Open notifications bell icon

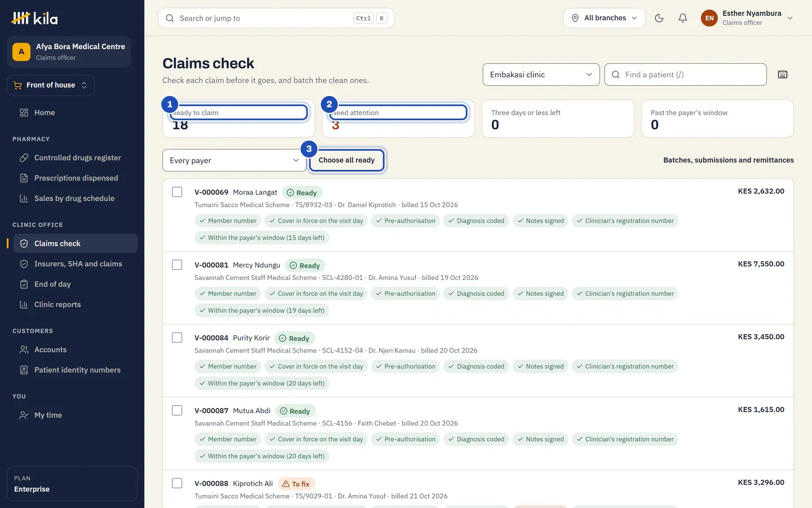683,18
